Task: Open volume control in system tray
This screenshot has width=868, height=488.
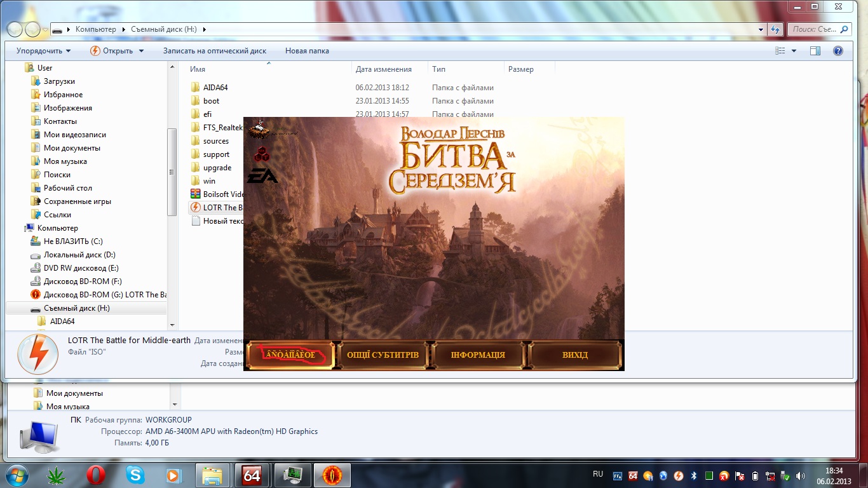Action: pos(800,475)
